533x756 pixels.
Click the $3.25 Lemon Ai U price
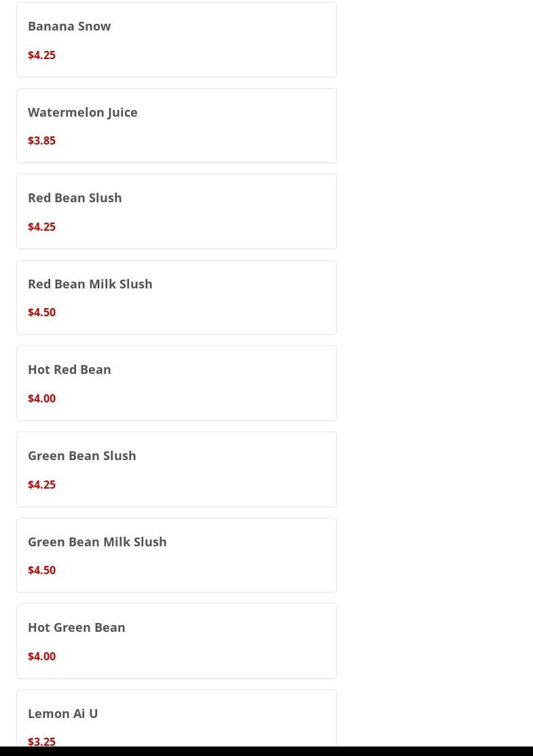(41, 742)
